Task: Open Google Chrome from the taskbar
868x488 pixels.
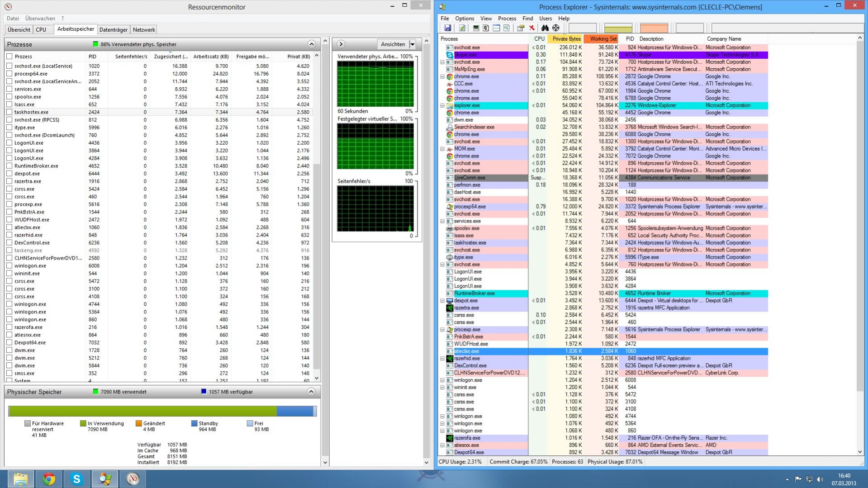Action: click(49, 479)
